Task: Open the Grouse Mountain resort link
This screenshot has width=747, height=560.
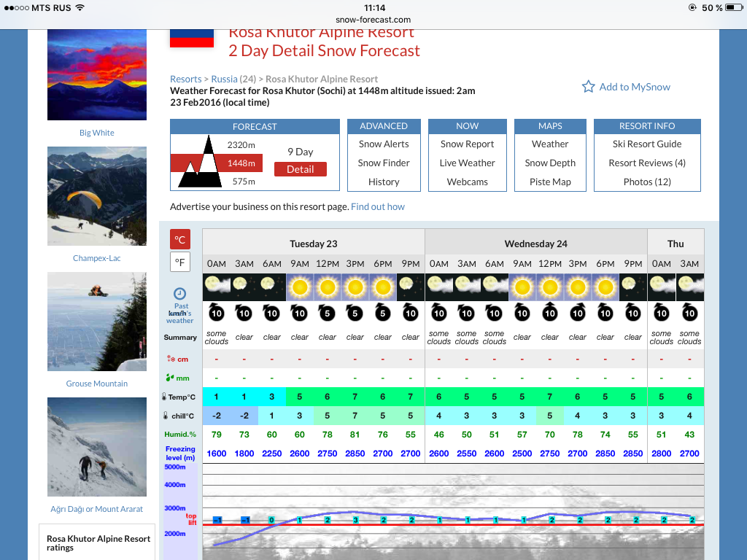Action: click(x=97, y=384)
